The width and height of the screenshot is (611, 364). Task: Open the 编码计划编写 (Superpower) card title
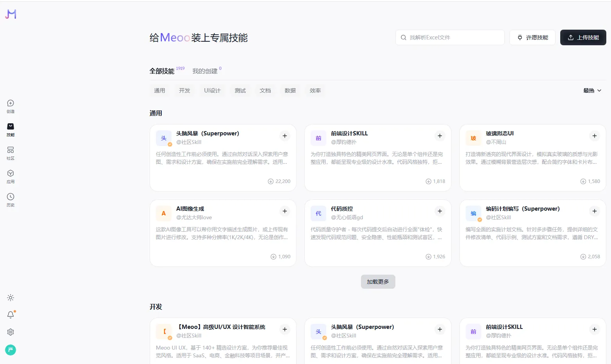pos(523,209)
